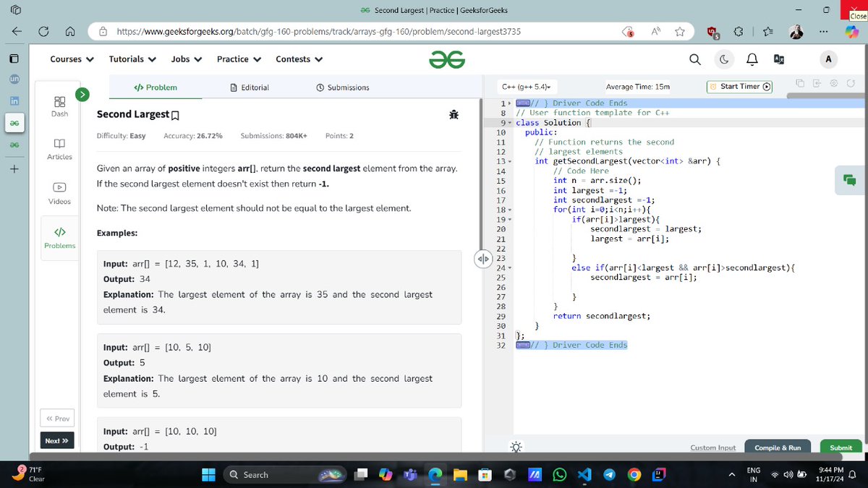
Task: Start the timer
Action: tap(740, 87)
